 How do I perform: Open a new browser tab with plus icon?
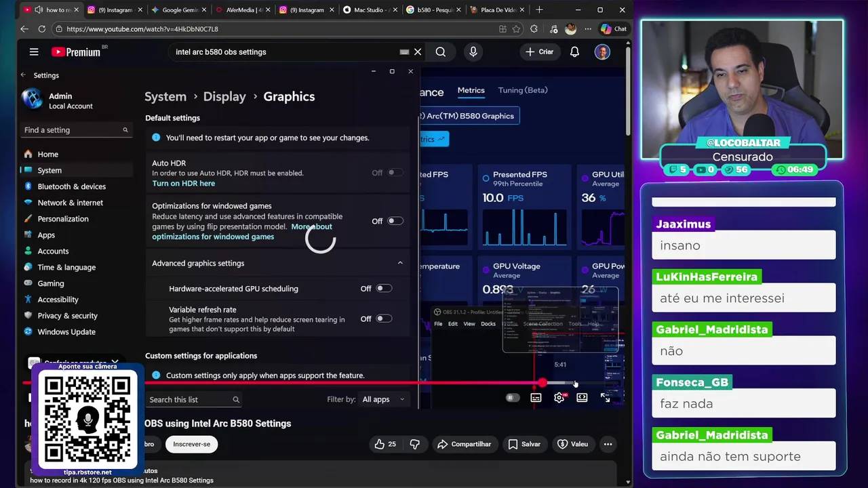(x=539, y=9)
